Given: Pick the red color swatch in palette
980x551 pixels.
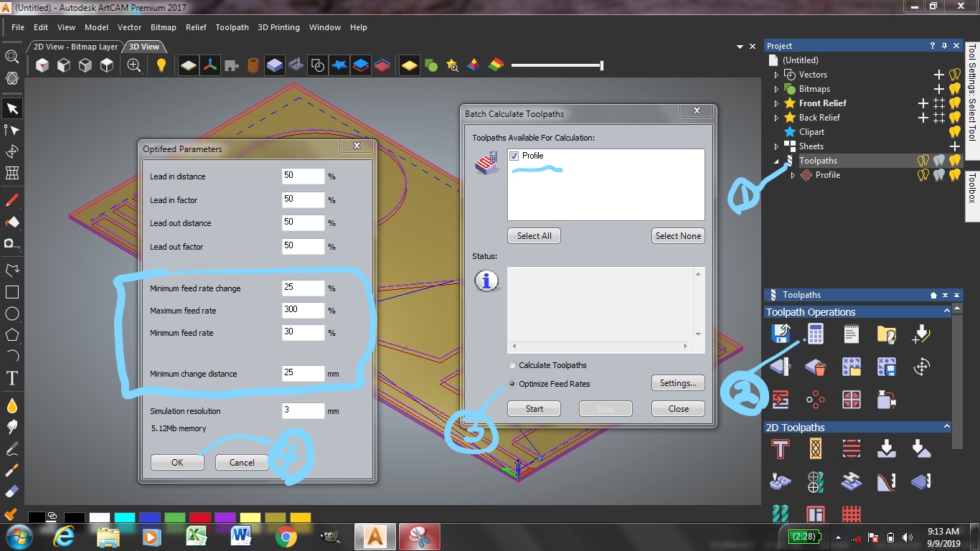Looking at the screenshot, I should pos(199,517).
